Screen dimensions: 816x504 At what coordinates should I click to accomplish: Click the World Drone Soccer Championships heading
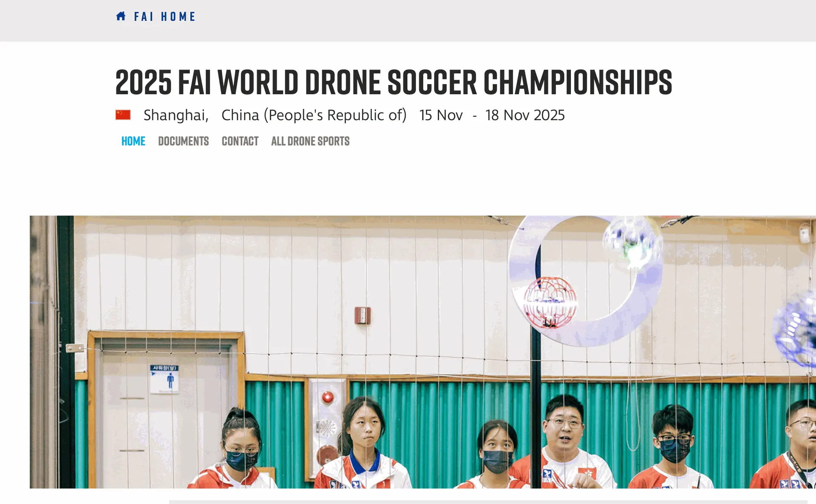pyautogui.click(x=394, y=82)
